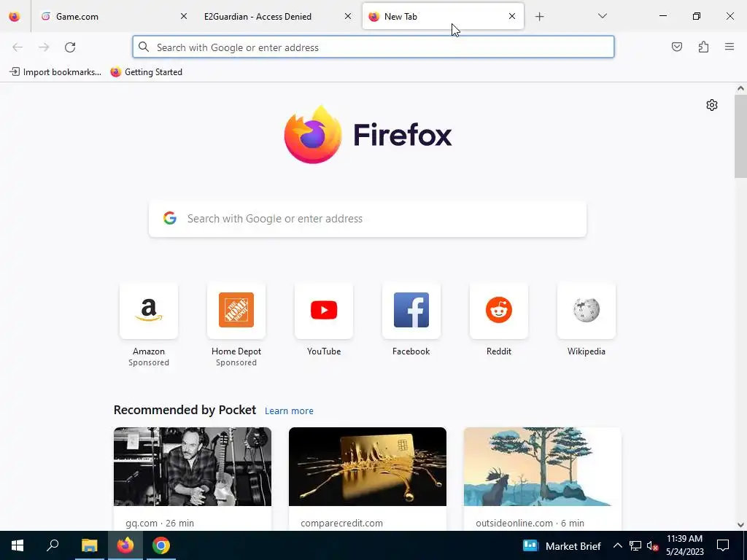This screenshot has height=560, width=747.
Task: Click the page search with Google box
Action: 368,219
